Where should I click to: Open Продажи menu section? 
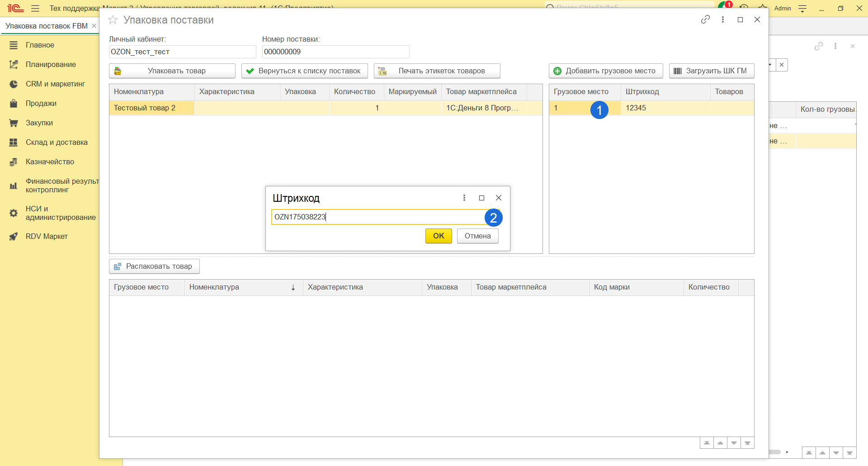(x=41, y=103)
